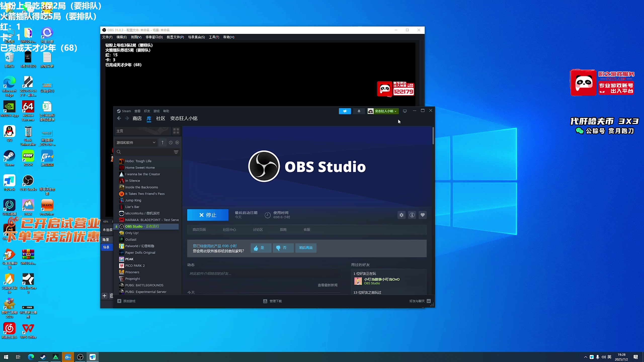Open 添加游戏 at Steam bottom

(x=126, y=301)
